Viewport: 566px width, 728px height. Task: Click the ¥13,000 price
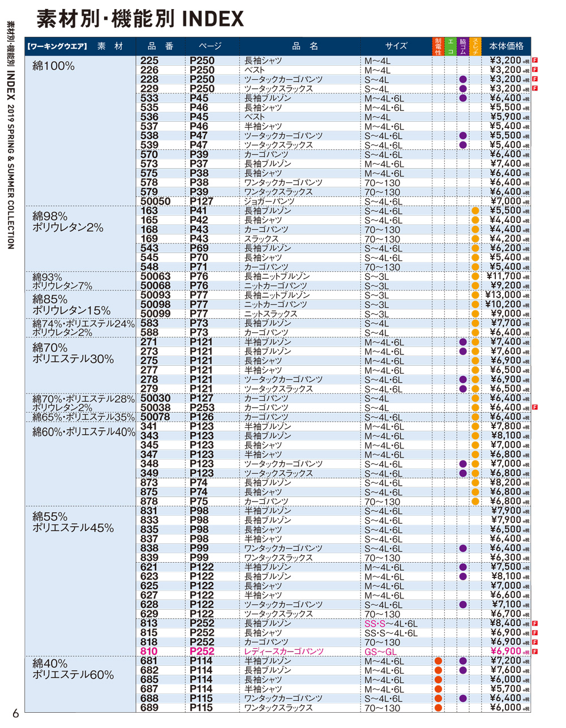(x=503, y=295)
